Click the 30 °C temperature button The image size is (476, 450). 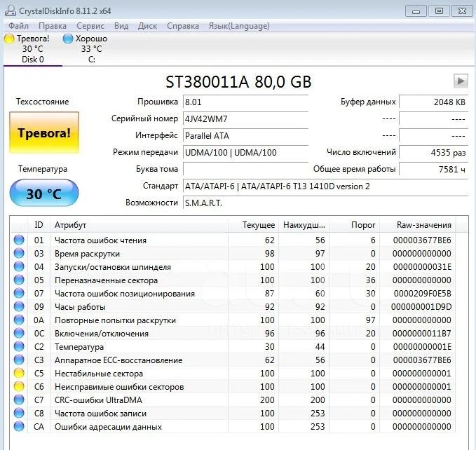click(x=44, y=193)
